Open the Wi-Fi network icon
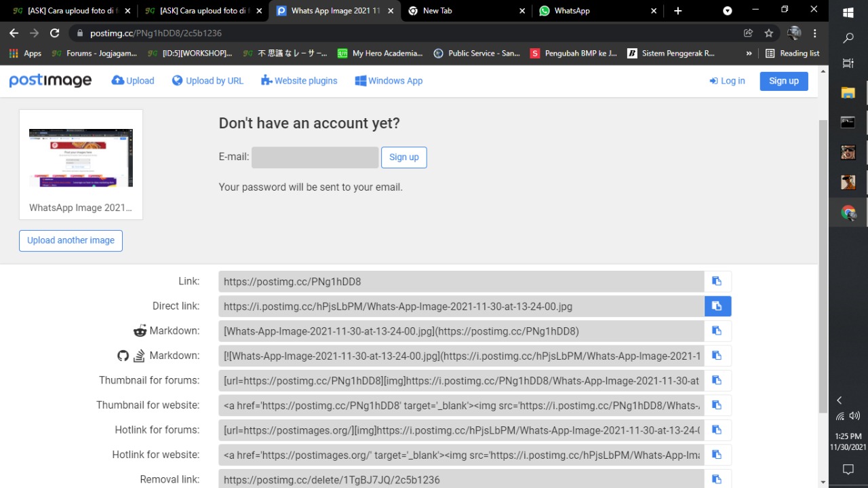The width and height of the screenshot is (868, 488). 840,416
